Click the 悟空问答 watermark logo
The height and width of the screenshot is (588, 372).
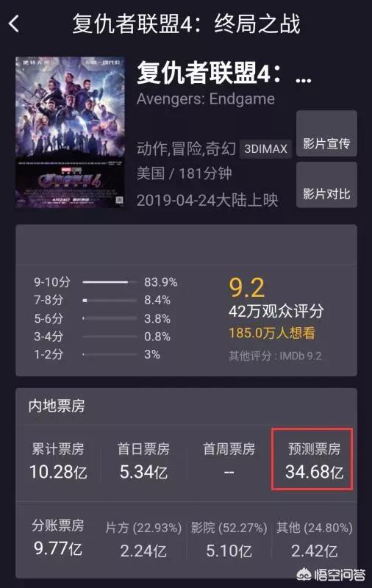click(x=331, y=574)
